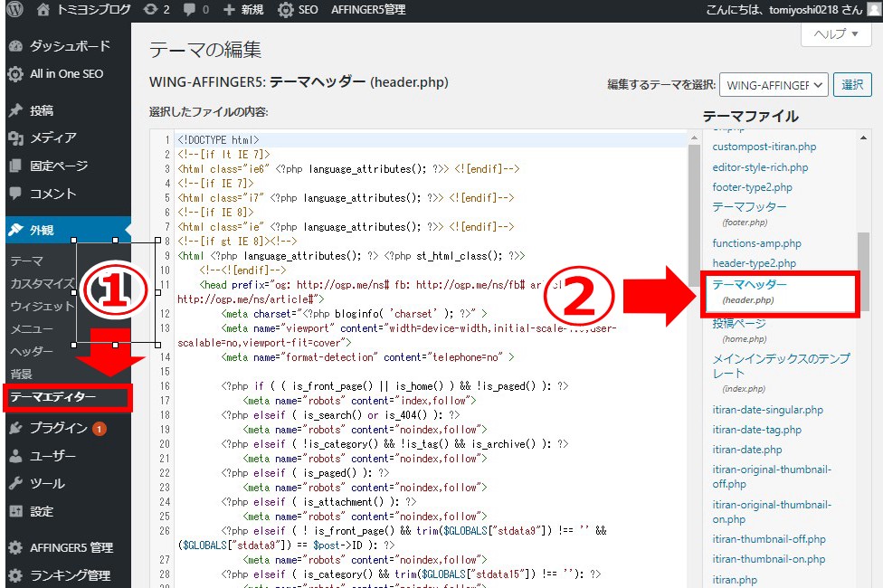Viewport: 883px width, 588px height.
Task: Open itiran-date-singular.php theme file
Action: [x=767, y=410]
